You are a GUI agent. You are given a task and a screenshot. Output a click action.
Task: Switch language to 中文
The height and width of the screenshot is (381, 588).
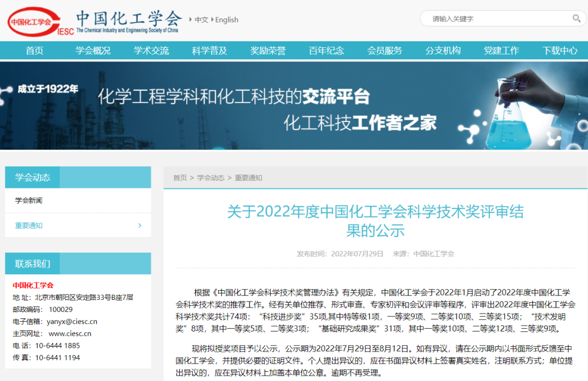pyautogui.click(x=201, y=20)
